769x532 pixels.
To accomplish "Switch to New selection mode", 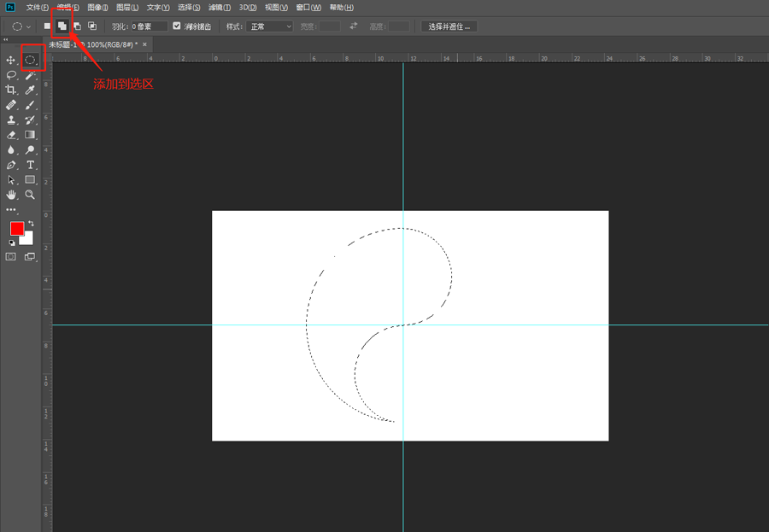I will pyautogui.click(x=47, y=26).
